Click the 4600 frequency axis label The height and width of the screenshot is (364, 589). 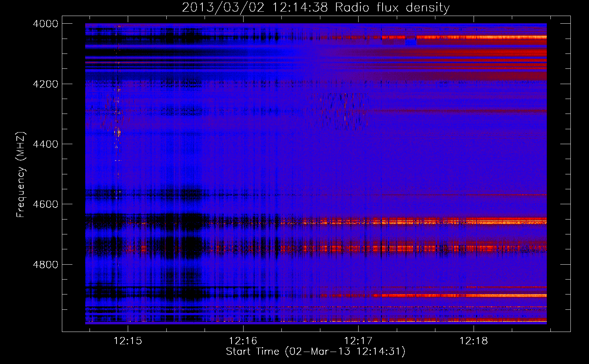[46, 204]
